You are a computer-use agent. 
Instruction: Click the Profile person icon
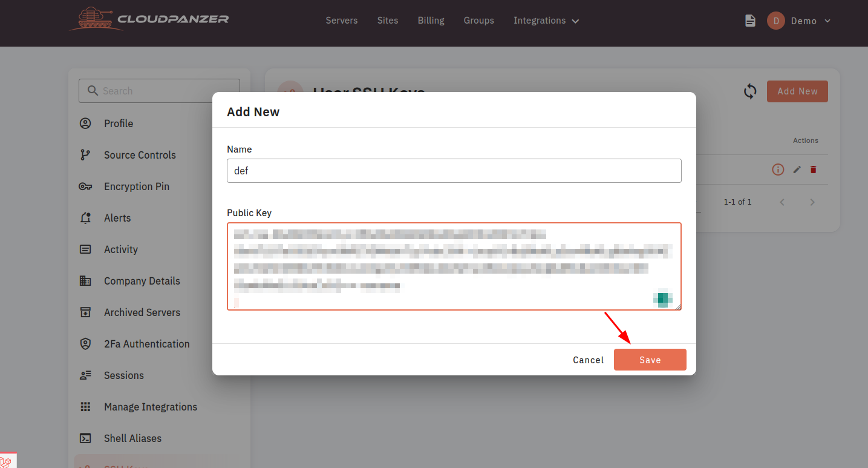coord(85,124)
